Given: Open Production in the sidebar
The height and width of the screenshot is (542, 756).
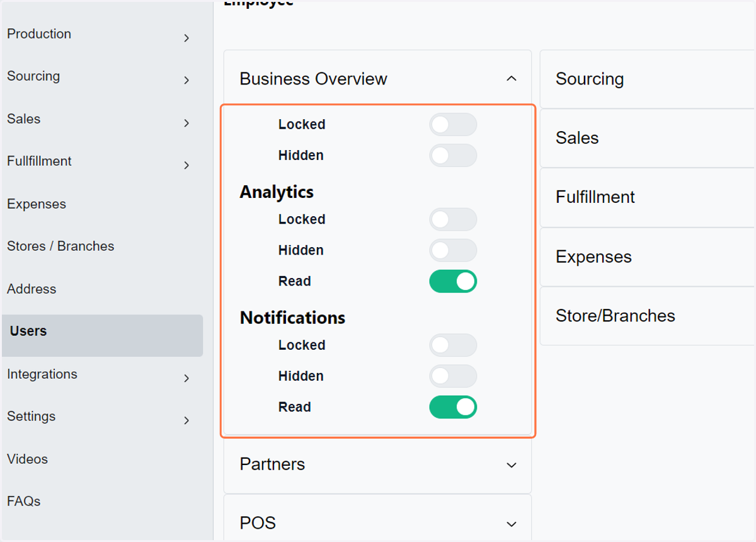Looking at the screenshot, I should point(39,34).
